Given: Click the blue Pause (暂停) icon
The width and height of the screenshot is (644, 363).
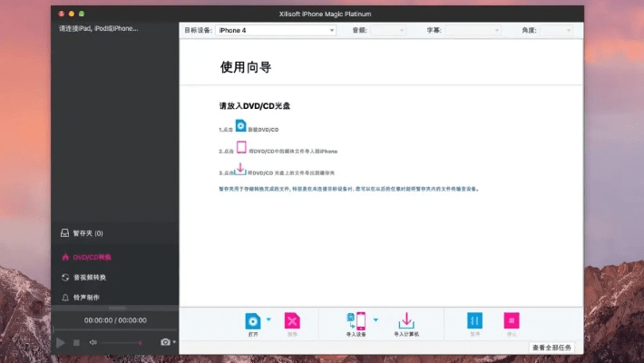Looking at the screenshot, I should pyautogui.click(x=474, y=320).
